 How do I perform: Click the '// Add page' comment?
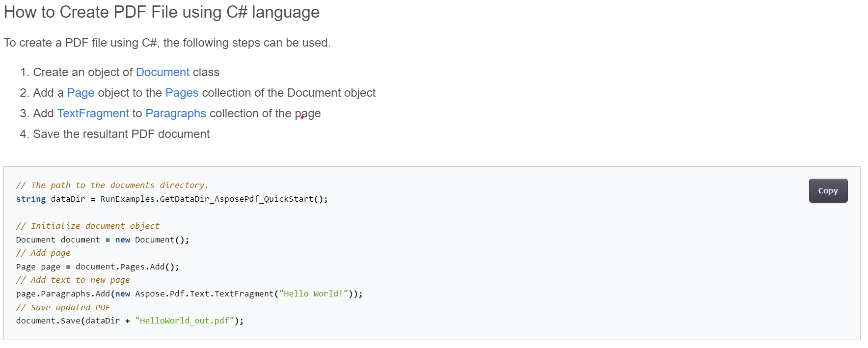point(43,253)
